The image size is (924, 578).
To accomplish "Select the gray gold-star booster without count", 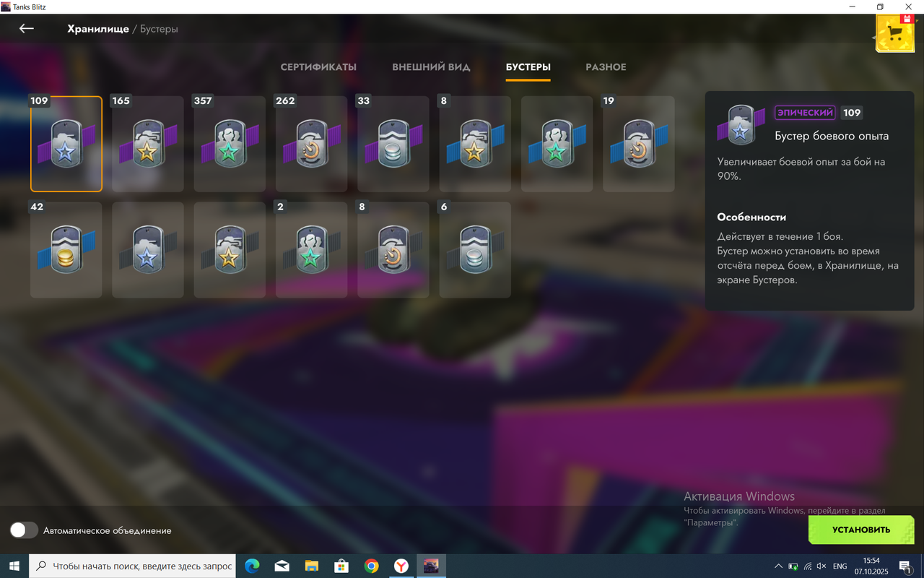I will pyautogui.click(x=230, y=250).
